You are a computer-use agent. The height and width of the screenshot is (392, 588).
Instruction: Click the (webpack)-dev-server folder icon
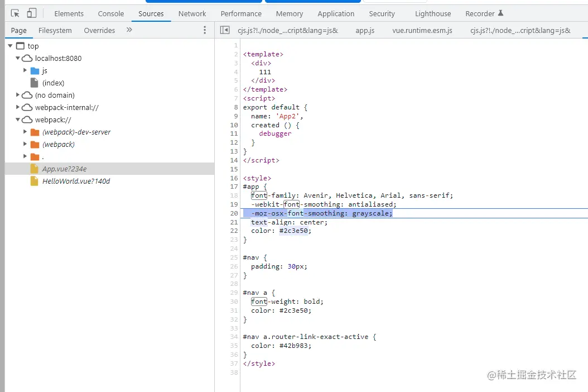[35, 132]
